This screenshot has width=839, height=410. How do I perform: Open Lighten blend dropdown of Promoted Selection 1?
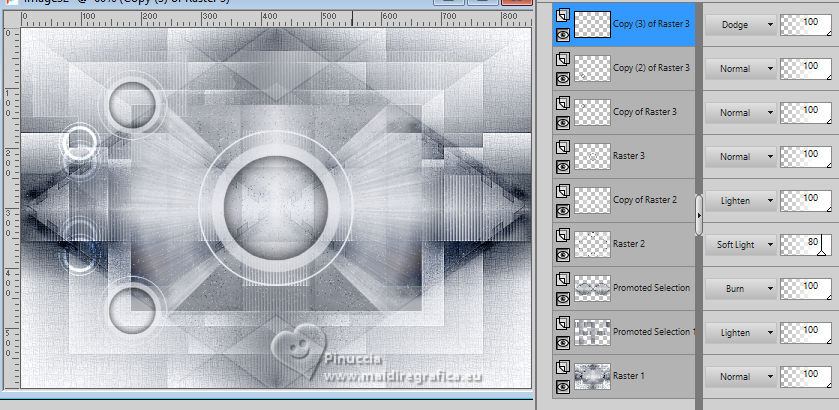pos(741,332)
